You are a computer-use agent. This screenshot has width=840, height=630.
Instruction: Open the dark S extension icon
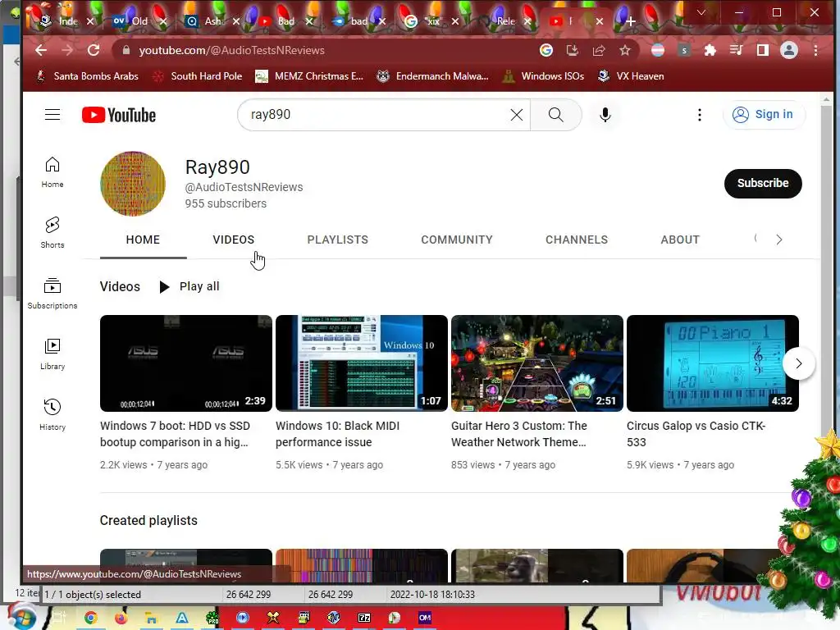pos(684,50)
